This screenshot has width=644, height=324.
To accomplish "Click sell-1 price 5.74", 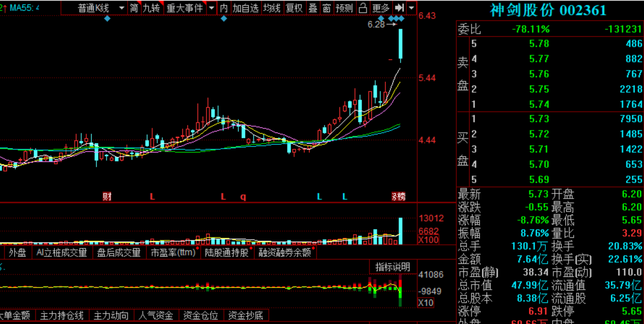I will pos(539,104).
